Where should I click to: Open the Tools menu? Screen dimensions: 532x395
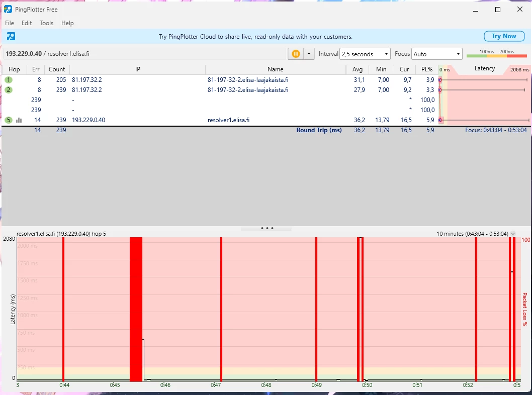[x=46, y=23]
